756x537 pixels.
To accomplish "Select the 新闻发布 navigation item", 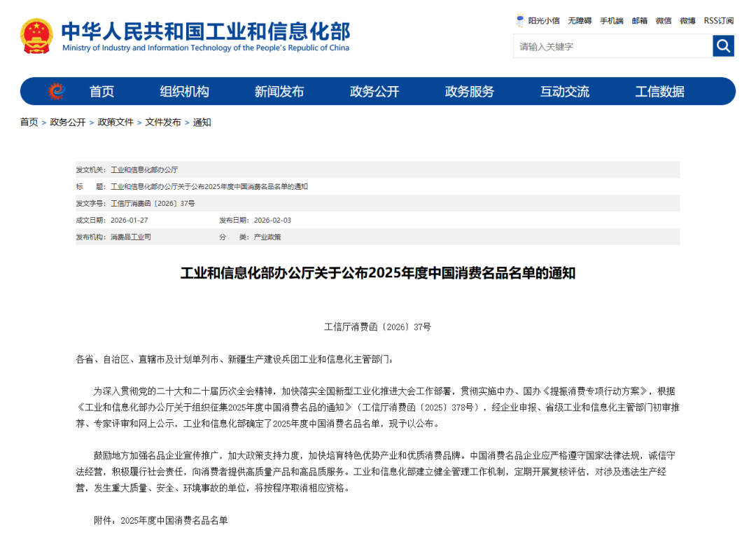I will [x=279, y=92].
